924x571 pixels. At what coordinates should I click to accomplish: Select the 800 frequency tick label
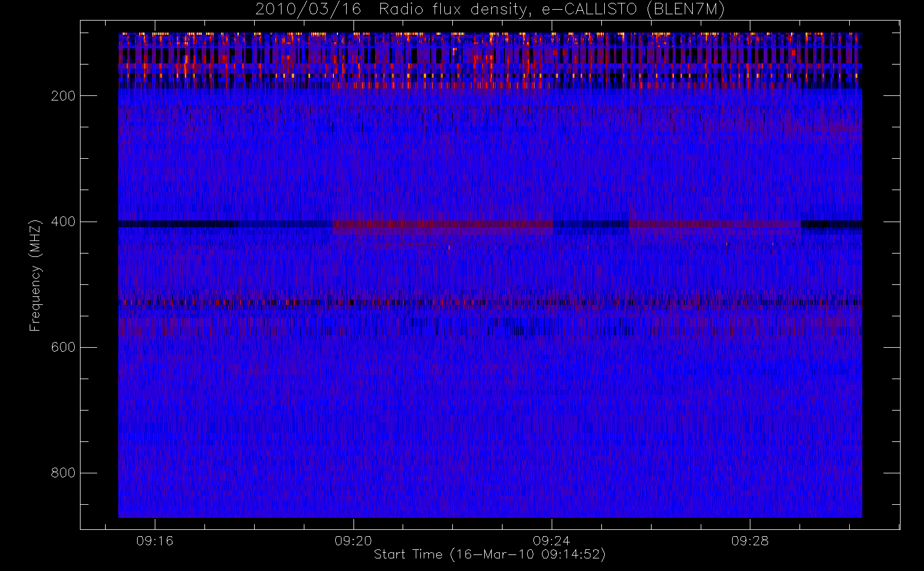pyautogui.click(x=63, y=473)
